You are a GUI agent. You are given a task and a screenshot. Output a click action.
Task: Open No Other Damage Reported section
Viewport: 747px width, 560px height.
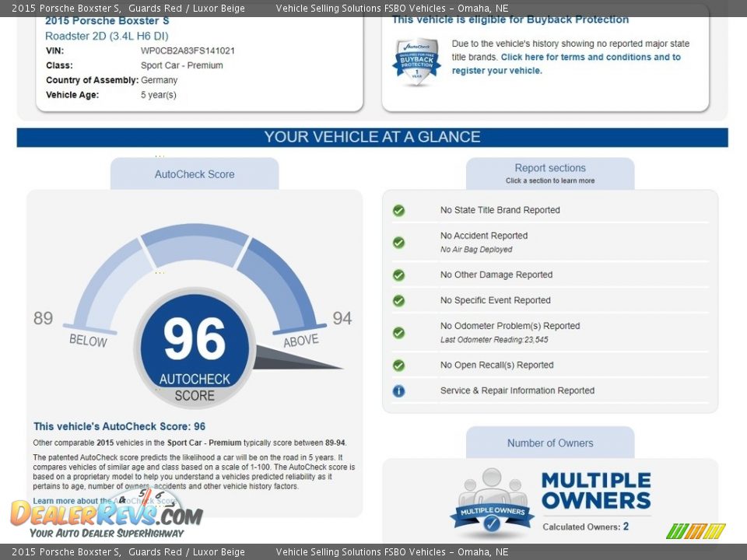click(x=496, y=275)
